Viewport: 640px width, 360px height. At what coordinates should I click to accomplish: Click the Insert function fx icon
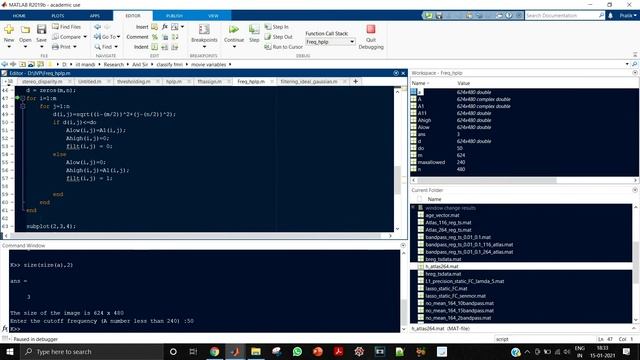click(165, 27)
